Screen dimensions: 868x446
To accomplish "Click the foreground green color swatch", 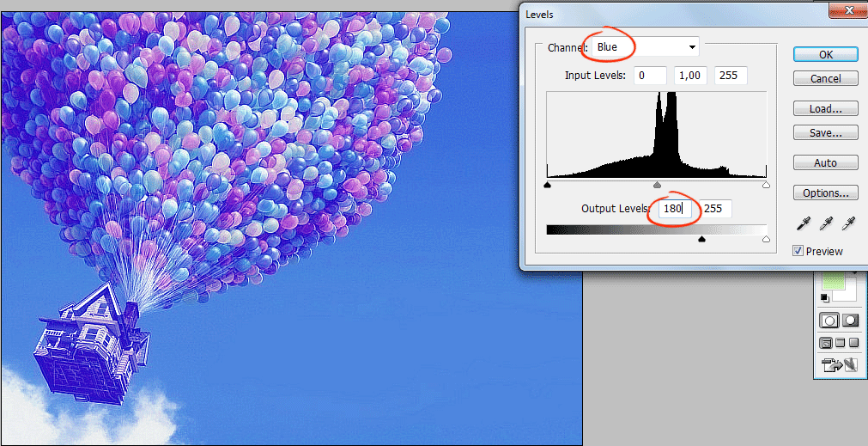I will coord(833,282).
